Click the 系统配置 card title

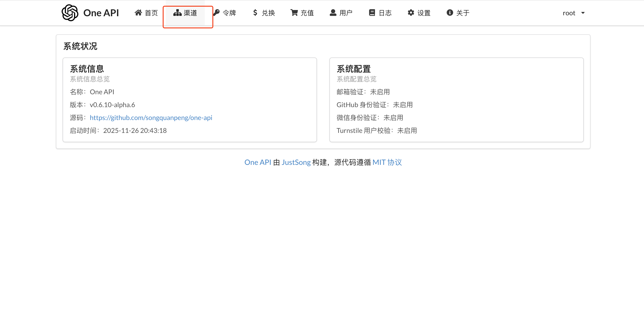click(x=354, y=69)
